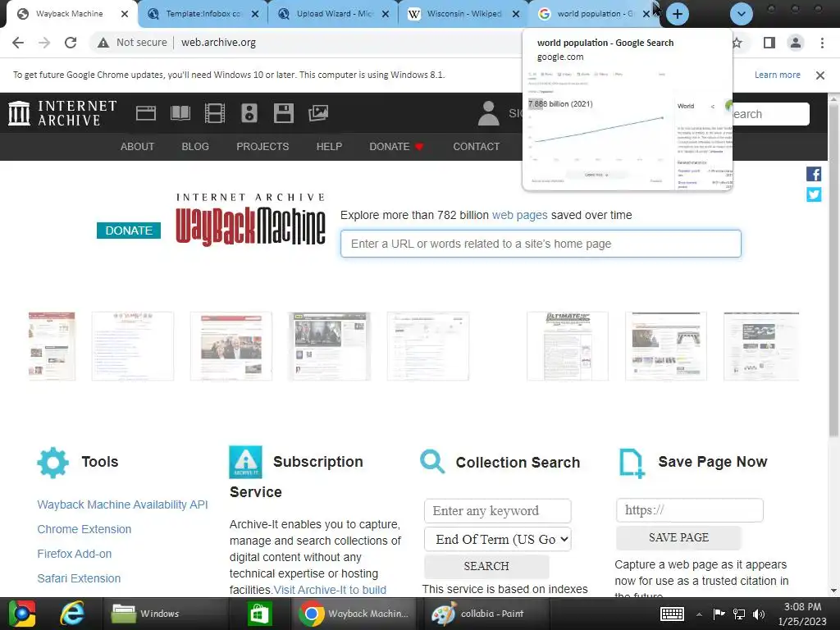Open the Chrome three-dot menu

point(822,43)
